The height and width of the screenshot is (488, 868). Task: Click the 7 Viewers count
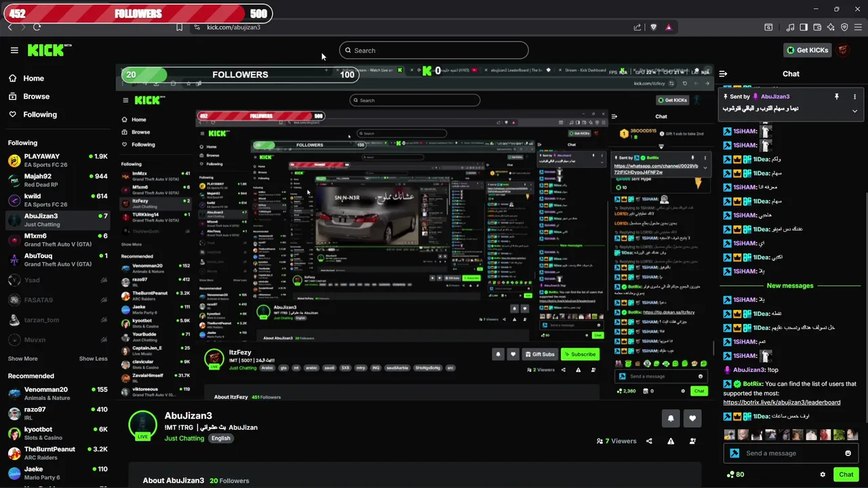616,441
